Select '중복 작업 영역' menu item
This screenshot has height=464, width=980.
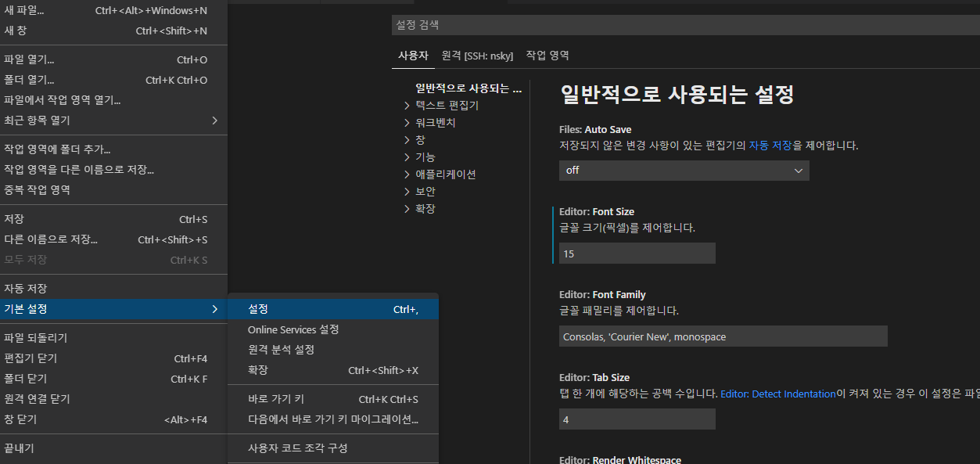[113, 190]
